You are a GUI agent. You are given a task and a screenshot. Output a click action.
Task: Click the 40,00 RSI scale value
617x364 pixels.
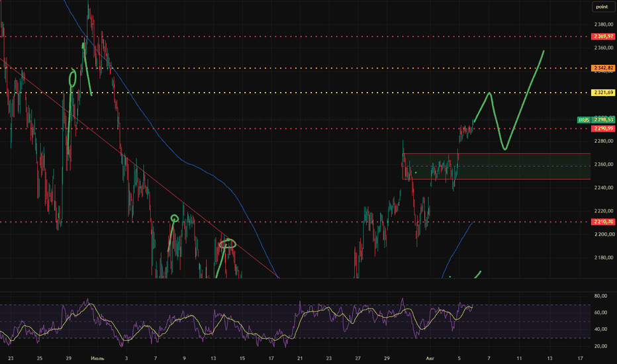click(x=600, y=330)
